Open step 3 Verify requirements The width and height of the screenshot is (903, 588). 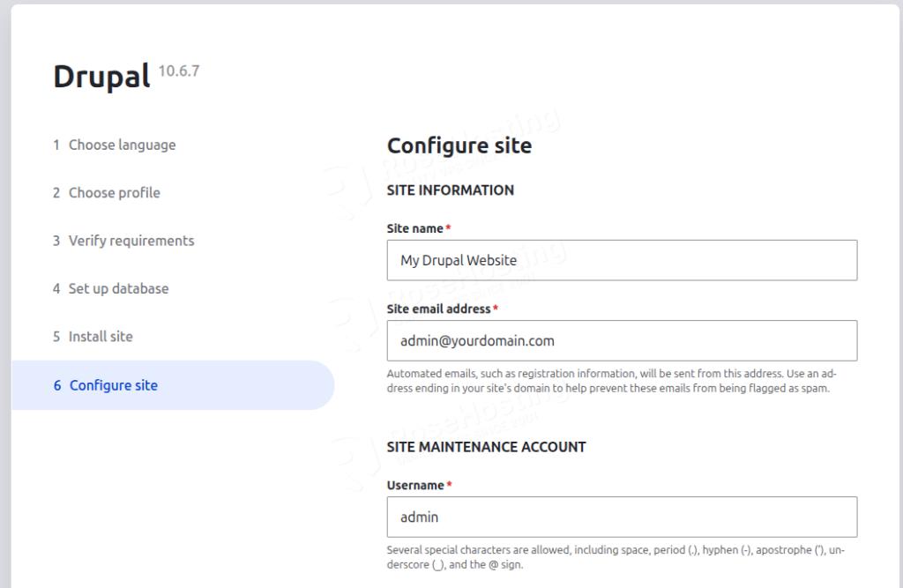pyautogui.click(x=123, y=240)
